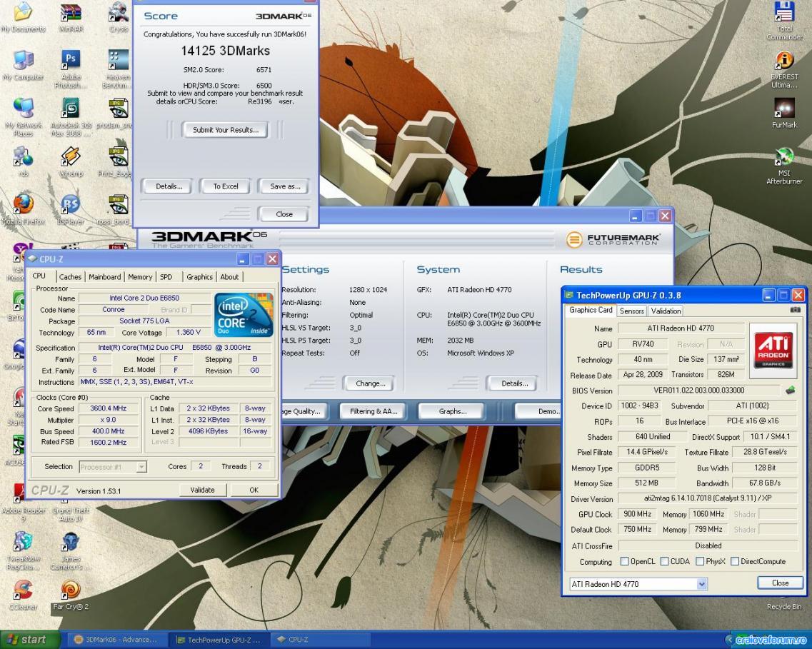Open the TweakNow RegCleaner desktop shortcut
The width and height of the screenshot is (812, 649).
(x=24, y=551)
